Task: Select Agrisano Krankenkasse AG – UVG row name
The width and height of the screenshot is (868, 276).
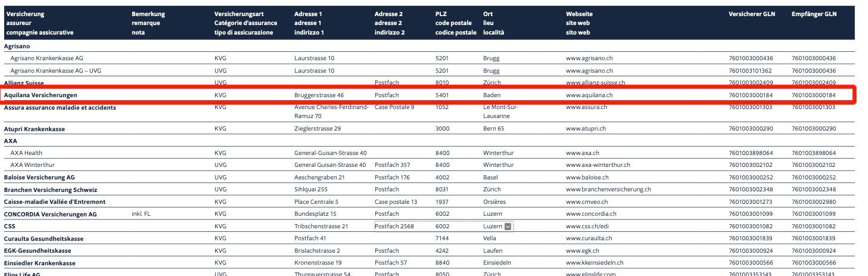Action: pyautogui.click(x=56, y=70)
